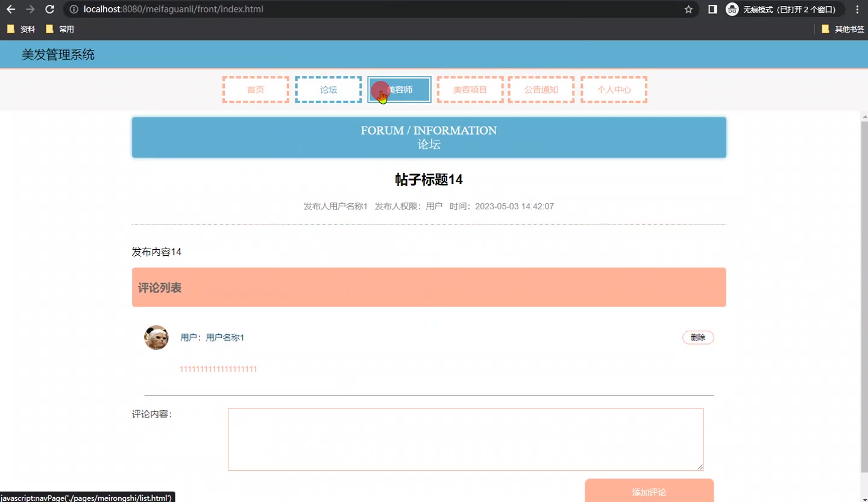Reload the page using the refresh icon
The image size is (868, 502).
(x=50, y=9)
